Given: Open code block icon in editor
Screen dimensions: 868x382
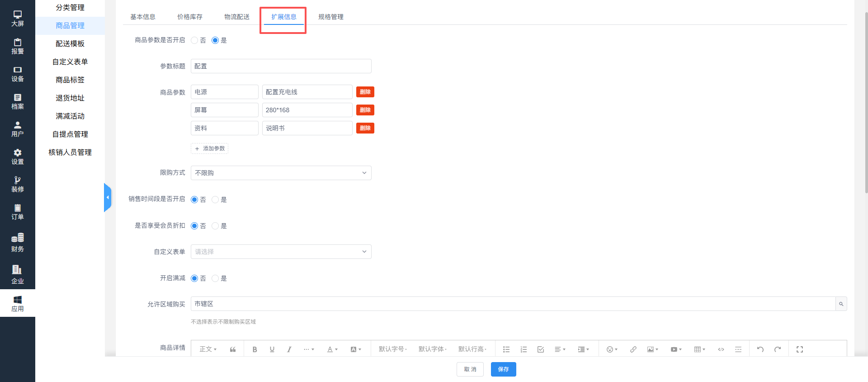Looking at the screenshot, I should 721,349.
